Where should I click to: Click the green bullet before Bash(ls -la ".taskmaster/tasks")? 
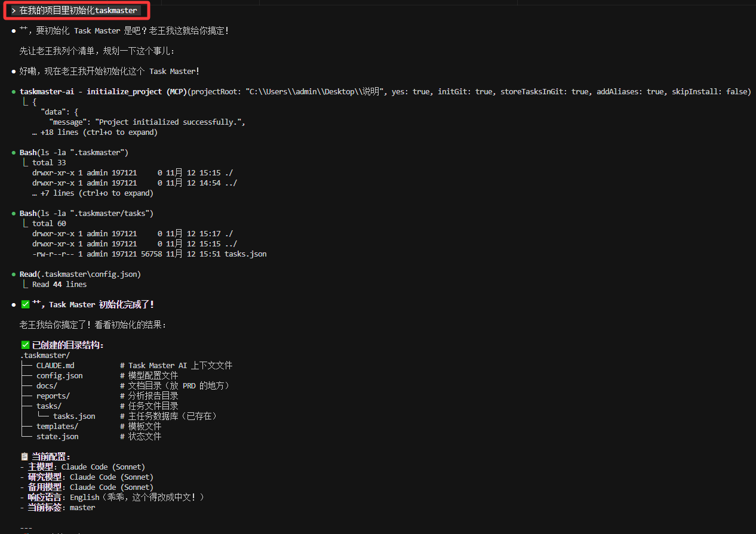[x=13, y=213]
